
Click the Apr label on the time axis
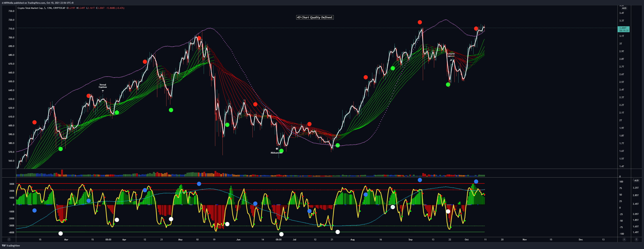(124, 240)
